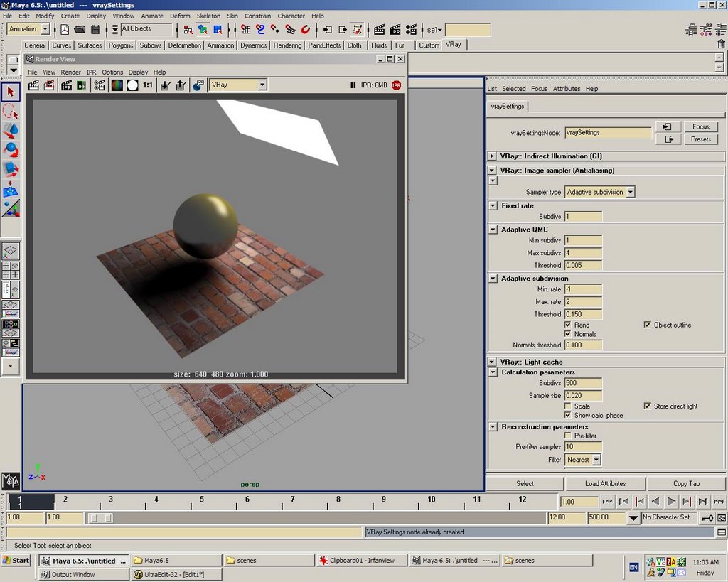Collapse VRay:: Light cache section
The width and height of the screenshot is (728, 582).
tap(492, 362)
